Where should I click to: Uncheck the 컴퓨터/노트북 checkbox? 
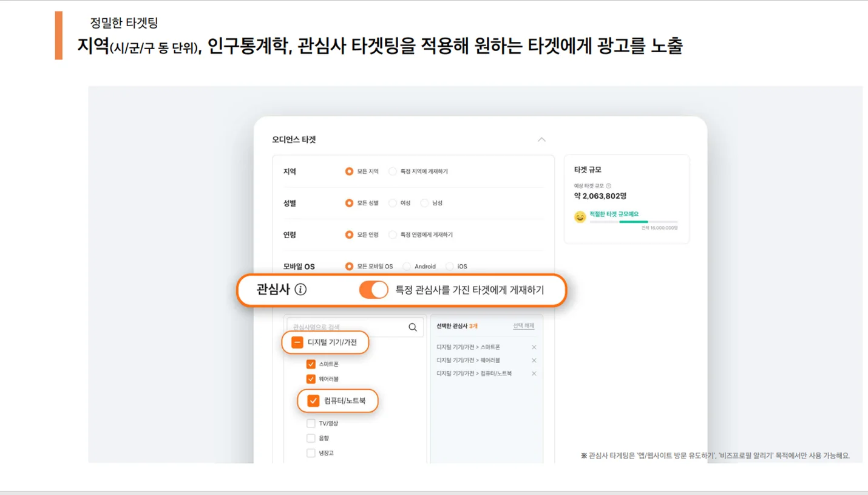point(313,401)
